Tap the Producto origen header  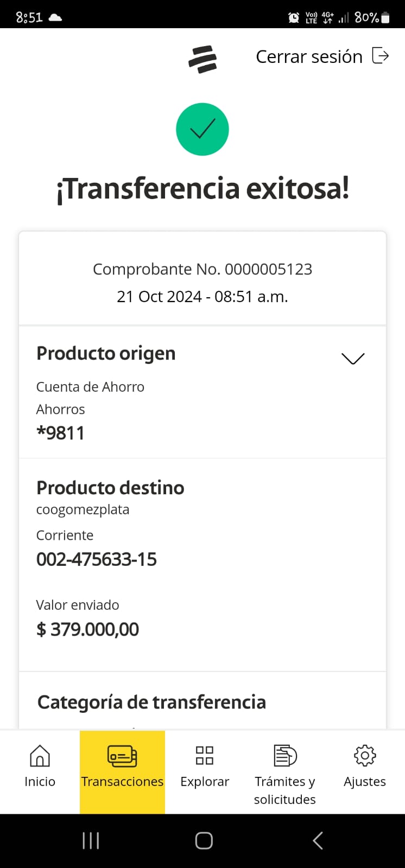pos(106,353)
